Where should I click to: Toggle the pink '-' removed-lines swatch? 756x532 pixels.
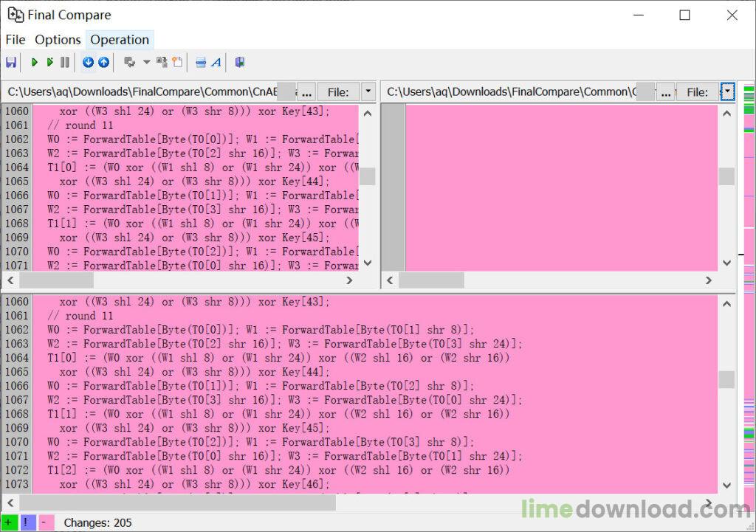tap(45, 522)
